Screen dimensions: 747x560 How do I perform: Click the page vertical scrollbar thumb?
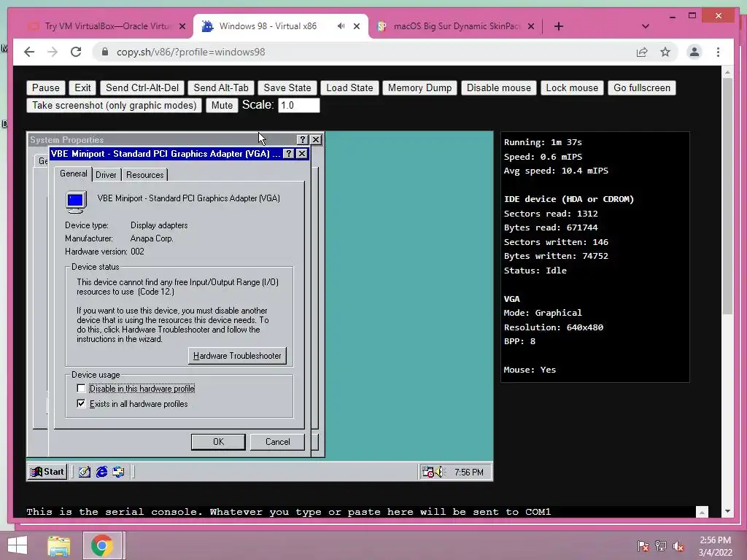727,195
